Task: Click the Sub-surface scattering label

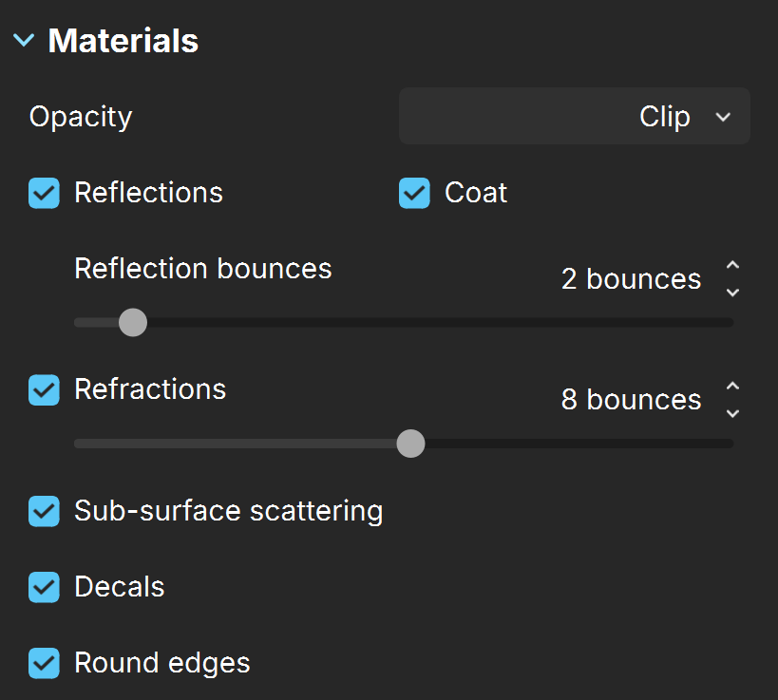Action: click(x=229, y=511)
